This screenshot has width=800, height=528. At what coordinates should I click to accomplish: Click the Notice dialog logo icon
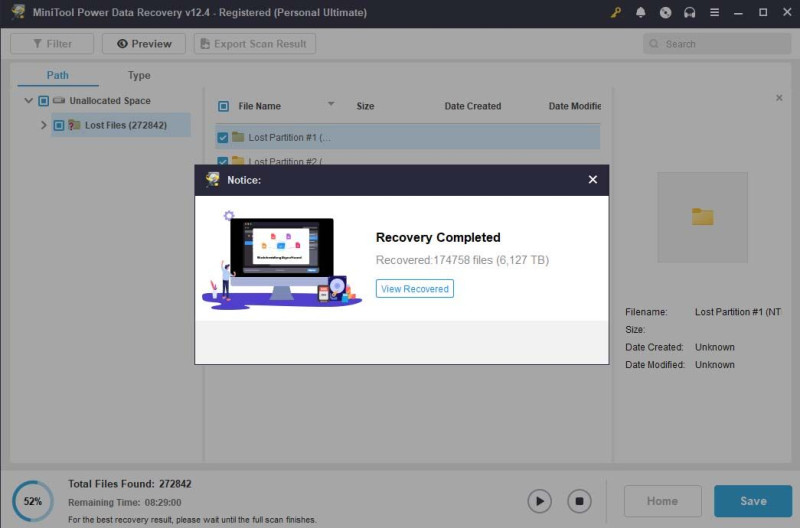coord(213,179)
